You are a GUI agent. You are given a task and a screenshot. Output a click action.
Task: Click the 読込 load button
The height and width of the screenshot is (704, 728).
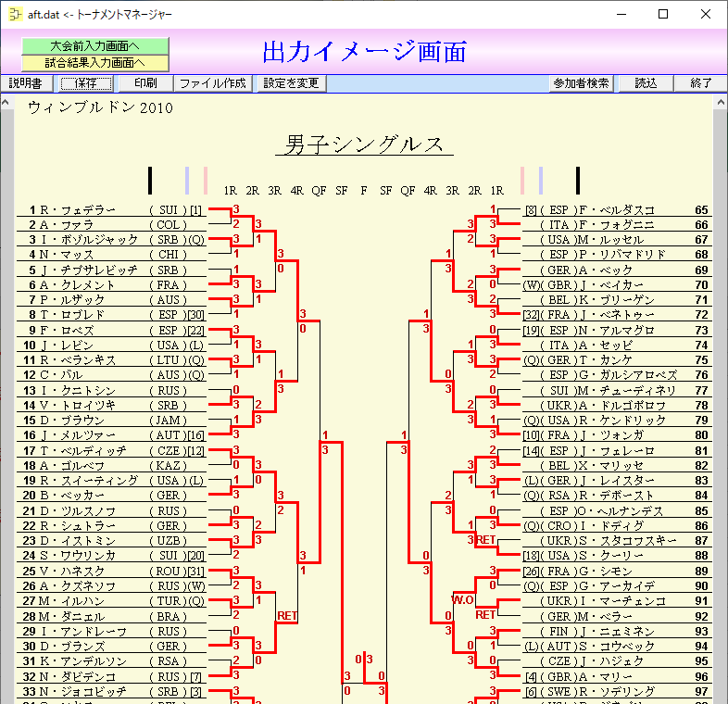[x=646, y=83]
